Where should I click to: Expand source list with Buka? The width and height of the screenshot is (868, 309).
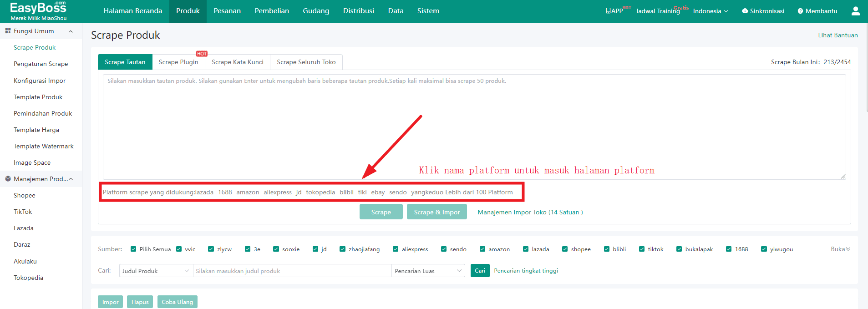pyautogui.click(x=840, y=249)
